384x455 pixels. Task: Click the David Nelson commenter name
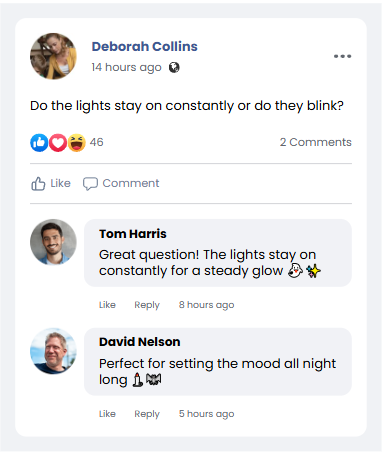[140, 342]
